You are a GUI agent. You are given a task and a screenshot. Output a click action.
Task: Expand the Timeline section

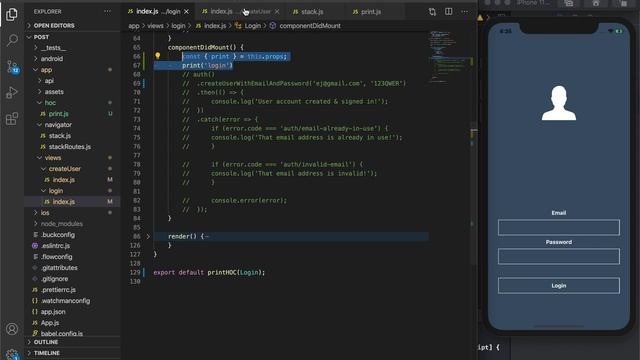(x=47, y=353)
